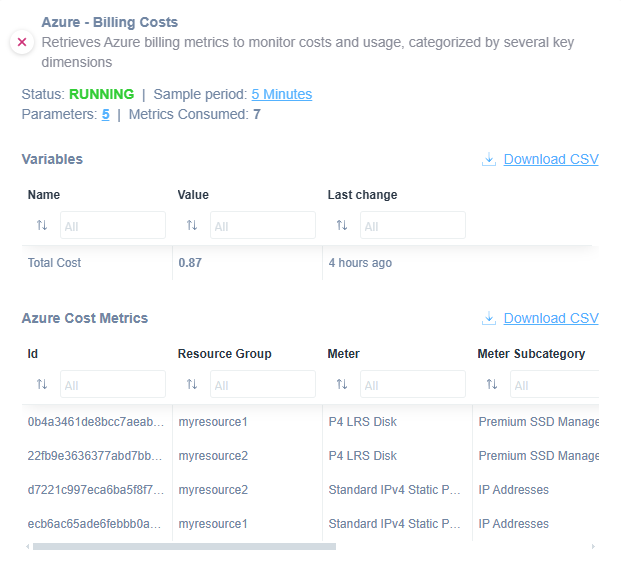Click myresource2 in the 22fb9e36 row
Screen dimensions: 621x567
(213, 456)
